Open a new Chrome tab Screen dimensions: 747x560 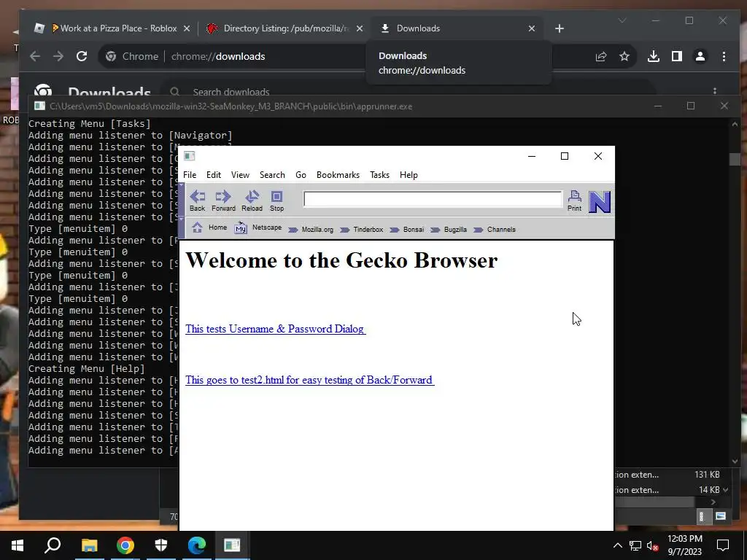(560, 28)
